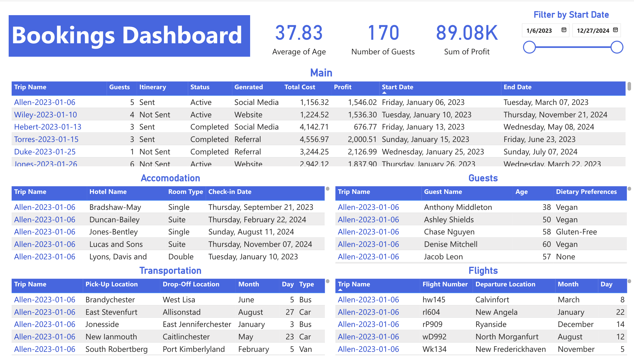Click the left handle of the date slider
This screenshot has height=364, width=634.
pos(530,47)
